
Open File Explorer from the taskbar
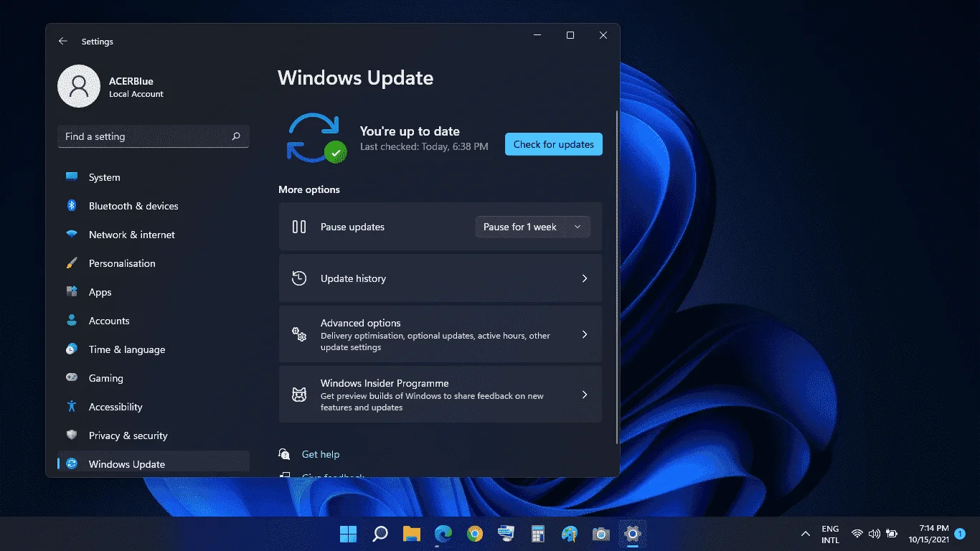pyautogui.click(x=411, y=534)
